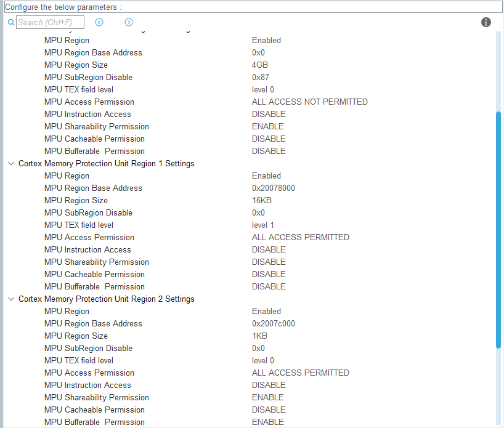Select ALL ACCESS PERMITTED in Region 2
The image size is (504, 428).
[301, 373]
